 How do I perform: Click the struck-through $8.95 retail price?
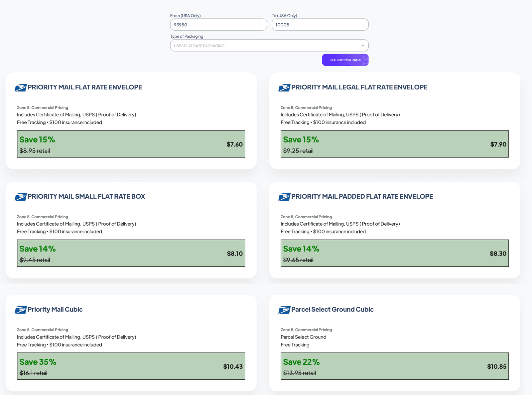pos(35,151)
